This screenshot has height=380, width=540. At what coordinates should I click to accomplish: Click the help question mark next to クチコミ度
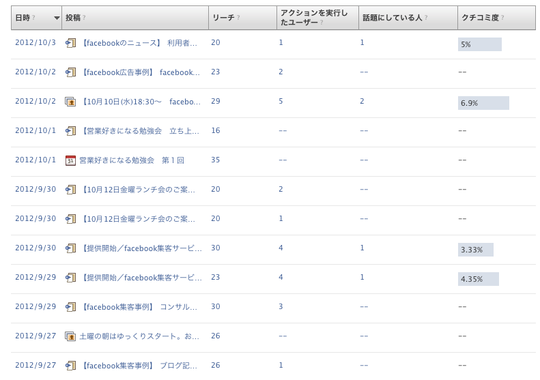point(502,18)
